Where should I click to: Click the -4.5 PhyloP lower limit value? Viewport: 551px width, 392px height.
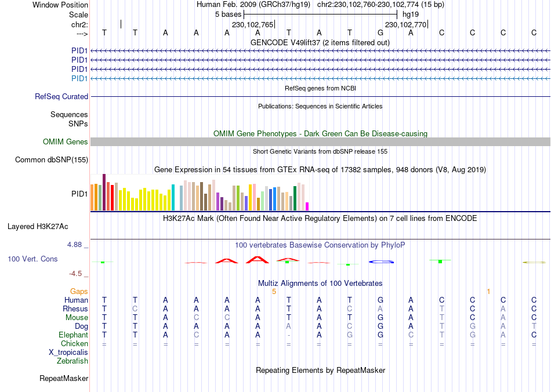(75, 273)
